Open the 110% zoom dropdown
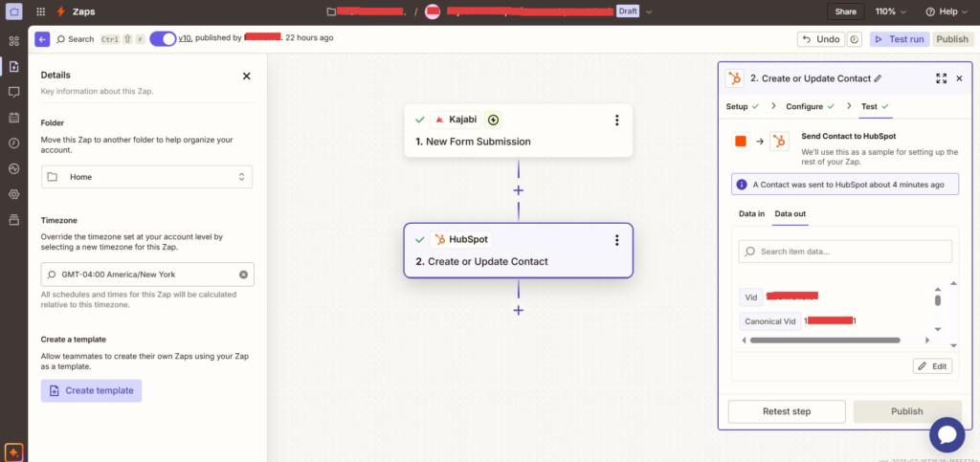The image size is (980, 462). [890, 11]
